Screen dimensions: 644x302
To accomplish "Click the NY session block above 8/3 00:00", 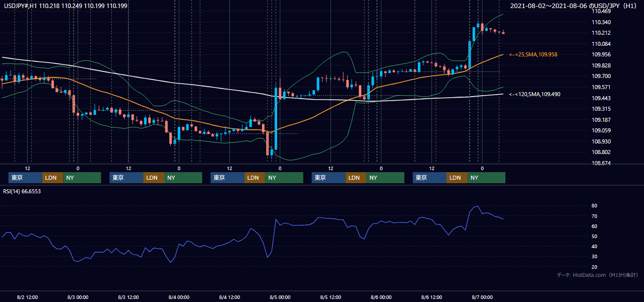I will (82, 178).
